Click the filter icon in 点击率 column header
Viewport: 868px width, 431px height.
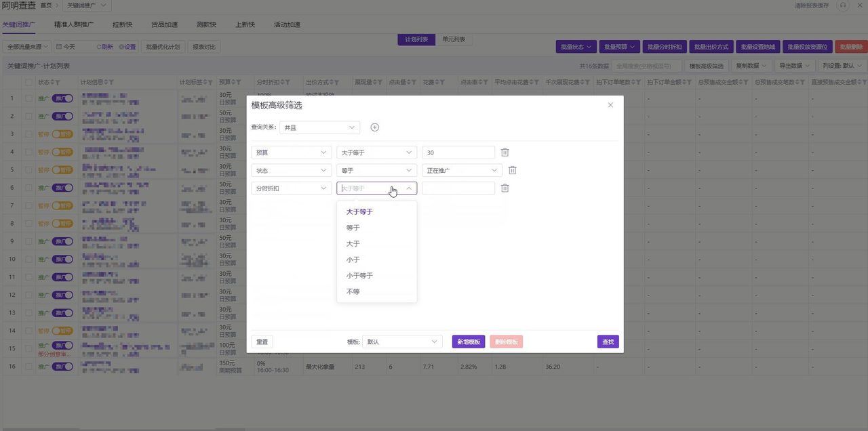(x=486, y=82)
